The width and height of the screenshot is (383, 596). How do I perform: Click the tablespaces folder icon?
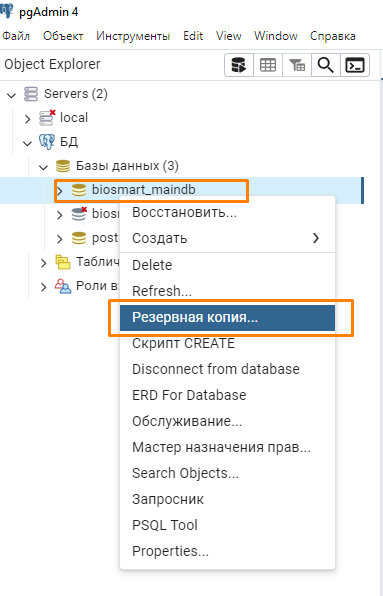(x=63, y=262)
